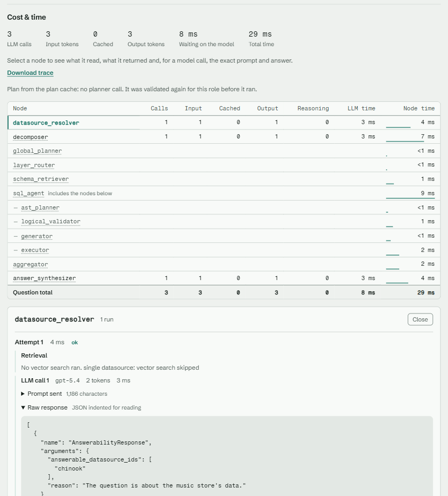Click the Cost & time heading
Image resolution: width=448 pixels, height=496 pixels.
click(x=27, y=17)
